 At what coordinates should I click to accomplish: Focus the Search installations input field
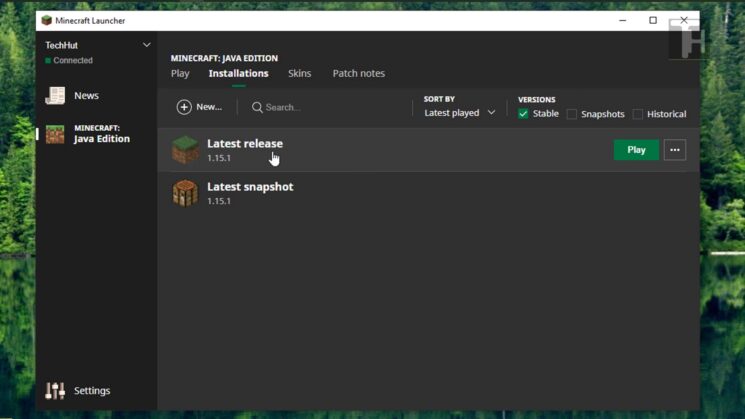click(x=328, y=107)
